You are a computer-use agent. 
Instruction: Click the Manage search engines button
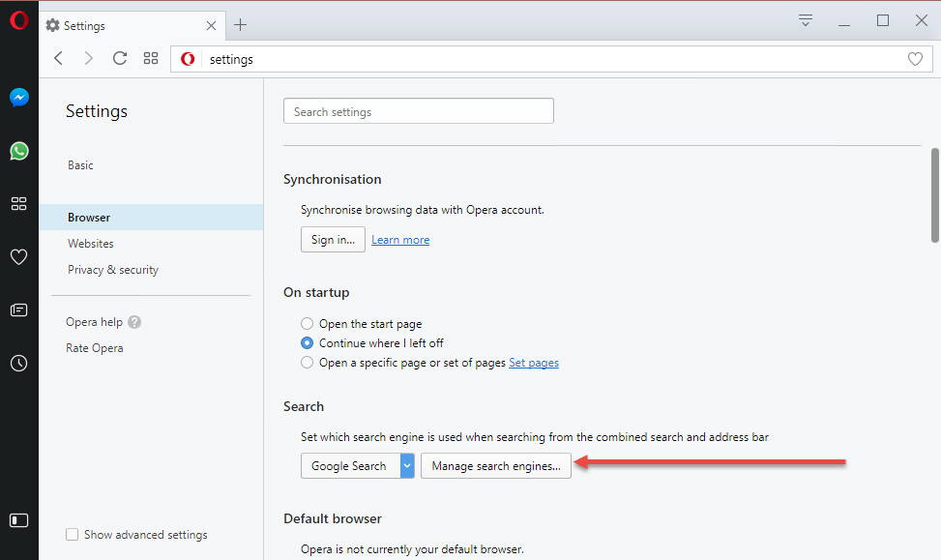coord(495,465)
